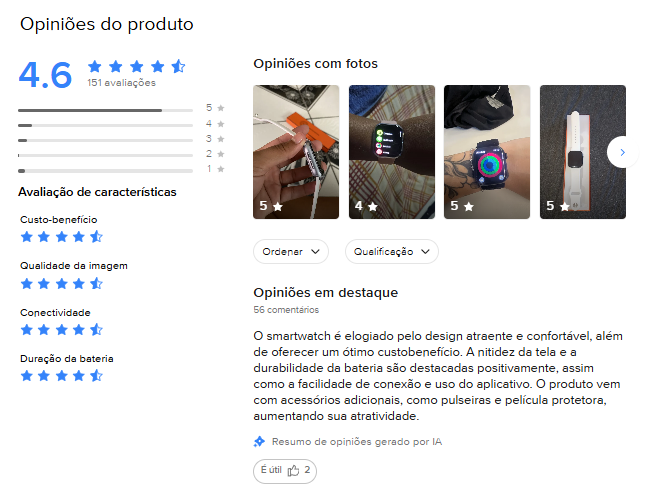Click the Conectividade star rating

[62, 329]
